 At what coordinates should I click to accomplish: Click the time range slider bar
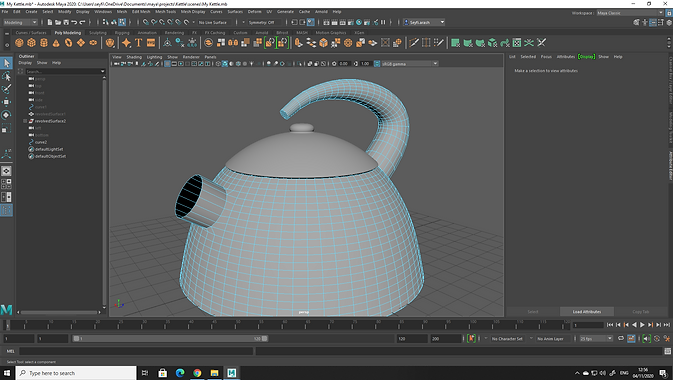[170, 338]
